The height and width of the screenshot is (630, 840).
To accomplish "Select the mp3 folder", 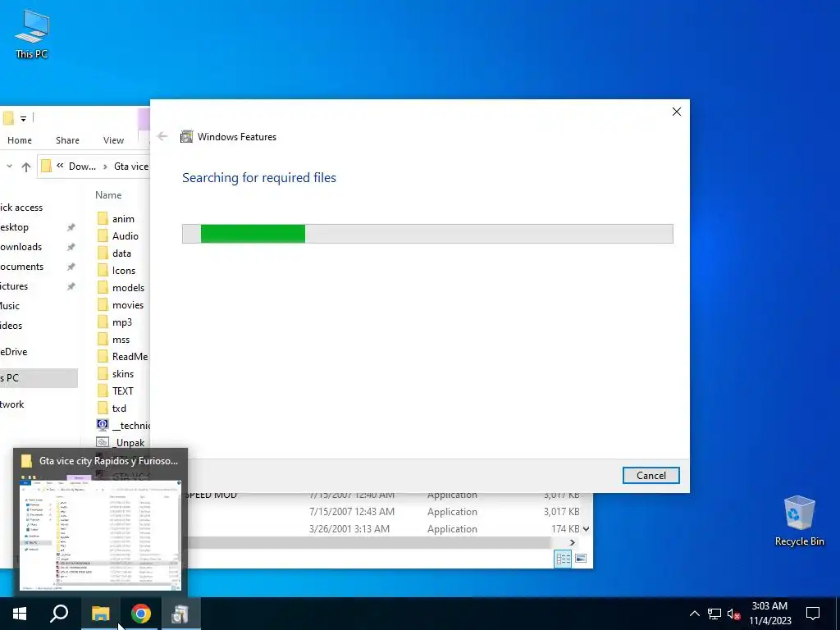I will pyautogui.click(x=123, y=322).
